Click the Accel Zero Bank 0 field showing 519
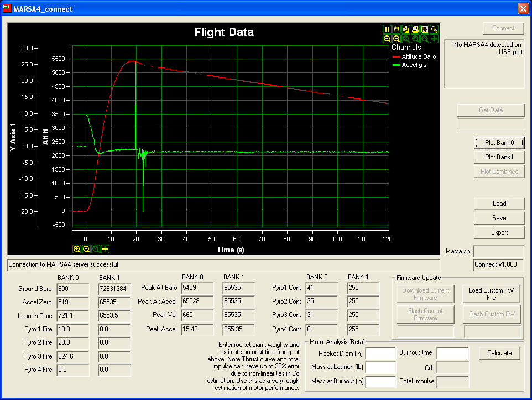This screenshot has height=400, width=532. 72,302
